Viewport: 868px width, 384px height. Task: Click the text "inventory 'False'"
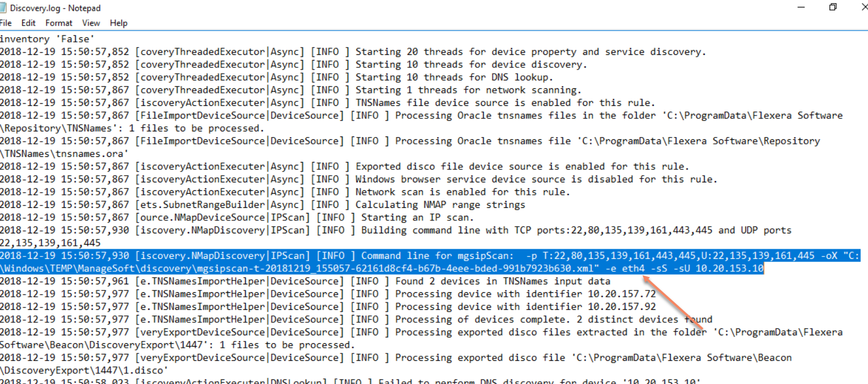pos(48,39)
